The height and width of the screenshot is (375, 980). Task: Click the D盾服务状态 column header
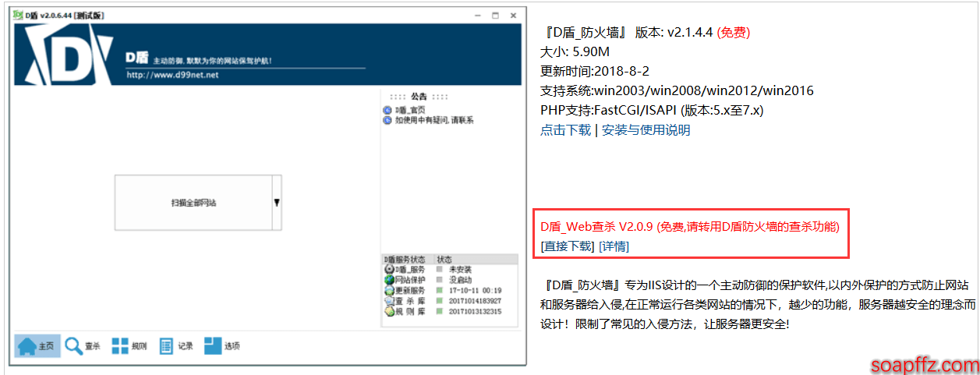408,259
